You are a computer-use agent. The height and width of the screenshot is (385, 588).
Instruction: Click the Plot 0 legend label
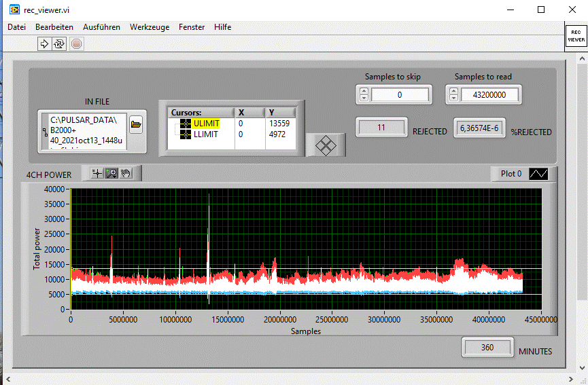pyautogui.click(x=511, y=174)
